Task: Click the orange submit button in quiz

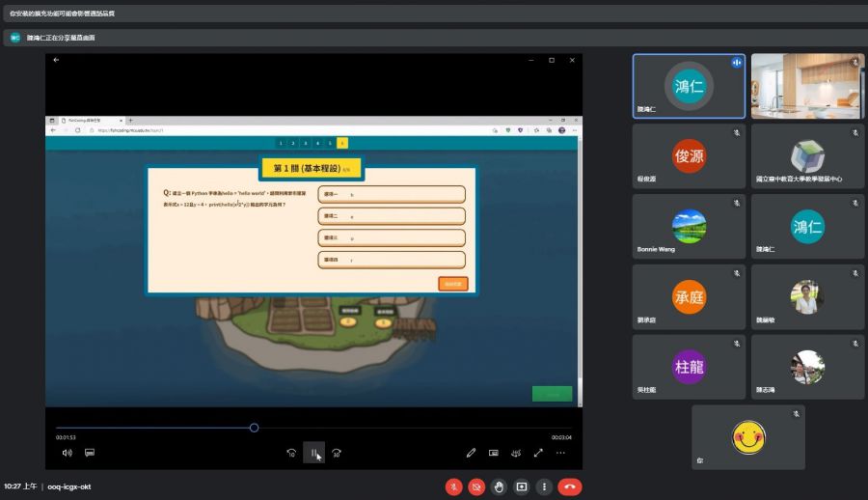Action: [453, 284]
